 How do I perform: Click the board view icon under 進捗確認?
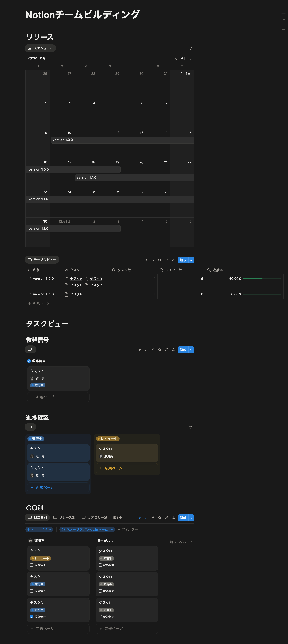point(30,427)
